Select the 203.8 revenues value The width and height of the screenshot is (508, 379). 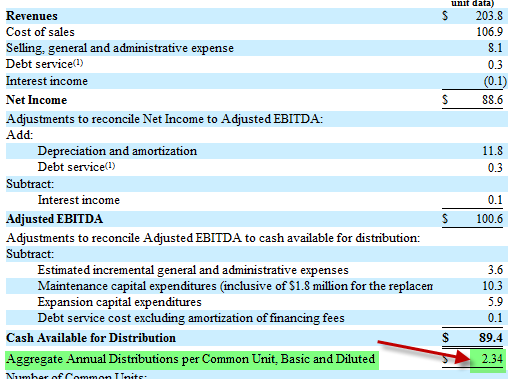coord(489,16)
